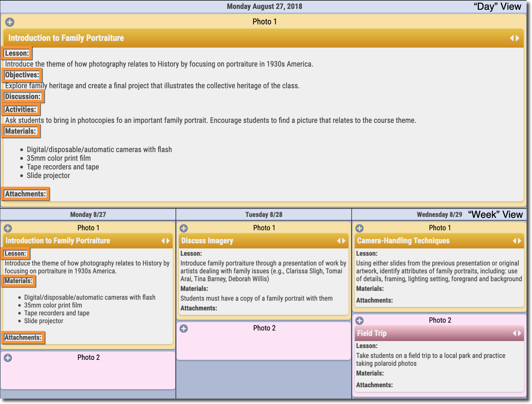Image resolution: width=532 pixels, height=404 pixels.
Task: Select the Tuesday 8/28 column header
Action: coord(264,215)
